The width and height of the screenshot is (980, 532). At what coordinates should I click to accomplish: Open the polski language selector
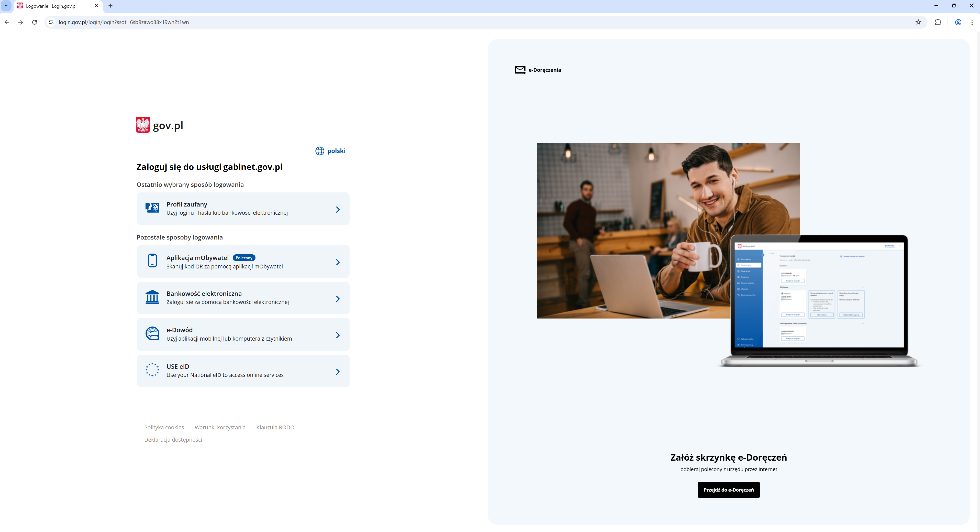(336, 151)
